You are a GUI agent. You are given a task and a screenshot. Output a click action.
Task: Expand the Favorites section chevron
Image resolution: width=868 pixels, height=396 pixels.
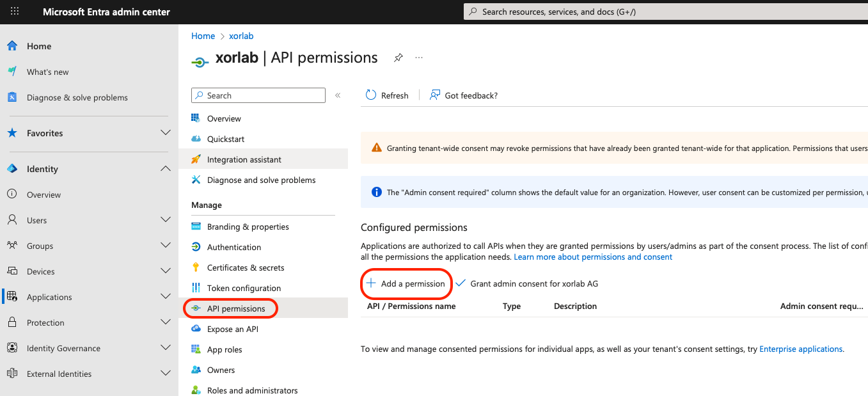coord(165,133)
